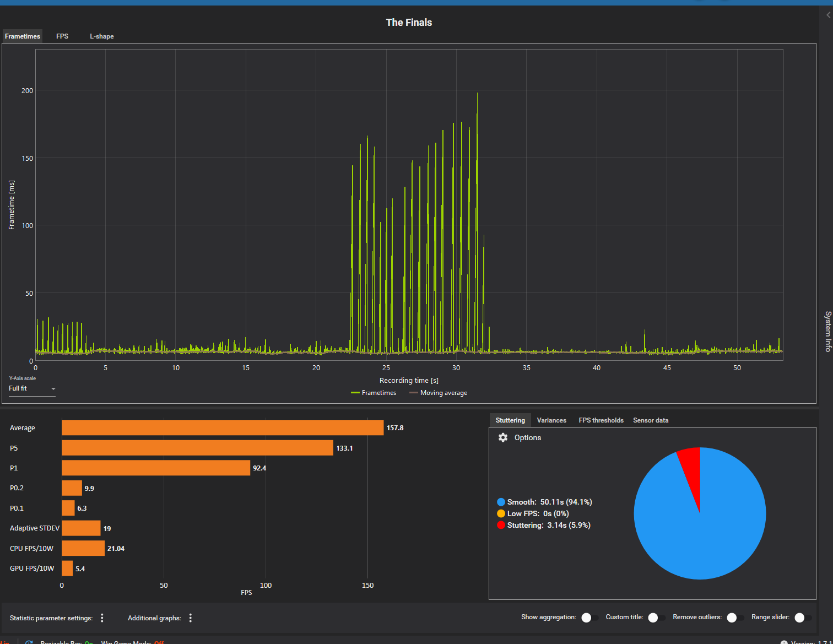This screenshot has width=833, height=644.
Task: Click the Options label in stuttering panel
Action: pyautogui.click(x=528, y=437)
